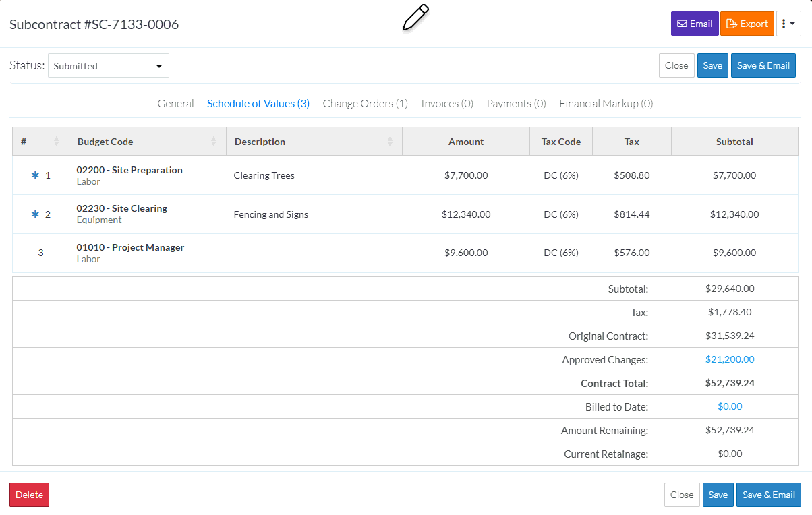This screenshot has width=812, height=515.
Task: Click the top Close button
Action: (676, 65)
